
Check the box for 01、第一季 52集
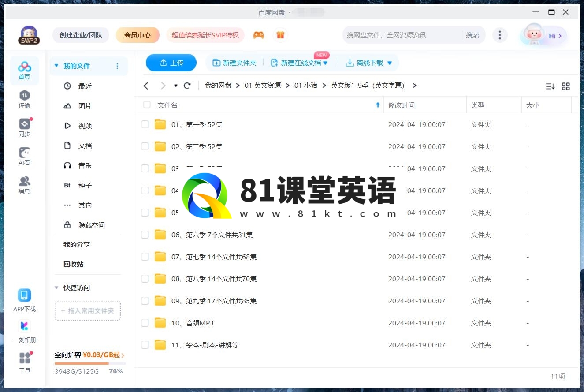[x=145, y=124]
